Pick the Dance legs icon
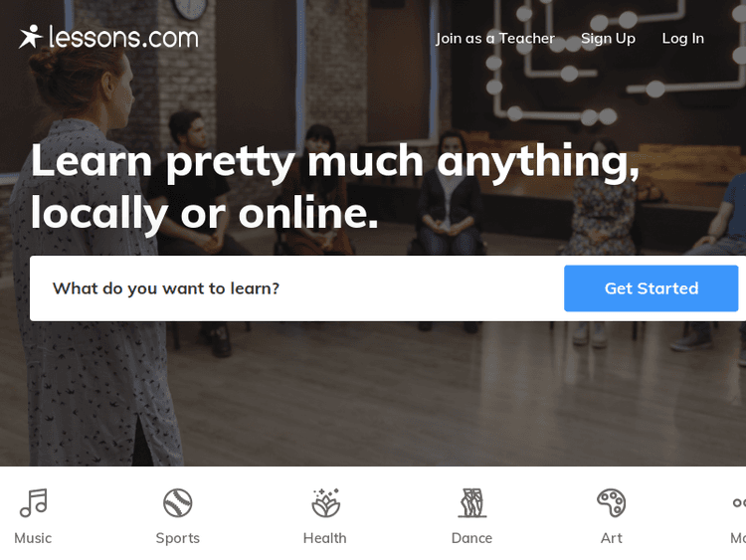This screenshot has height=560, width=746. (471, 503)
